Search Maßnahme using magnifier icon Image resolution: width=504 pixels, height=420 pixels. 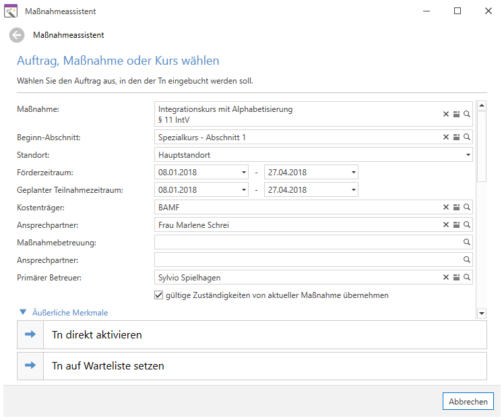467,114
